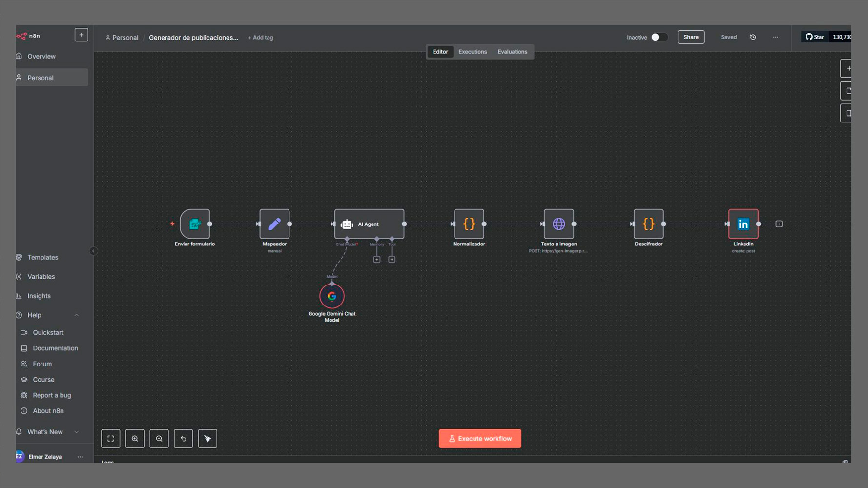Open the Templates sidebar entry
868x488 pixels.
point(43,257)
